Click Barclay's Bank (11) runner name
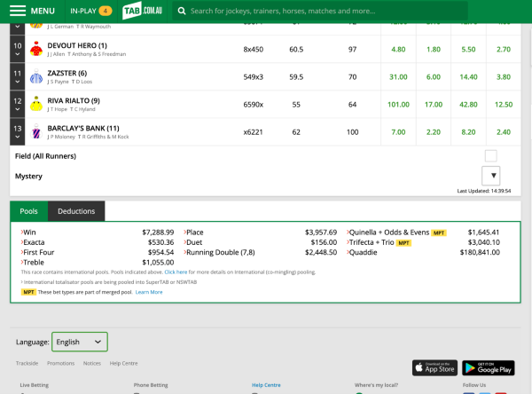 (83, 129)
